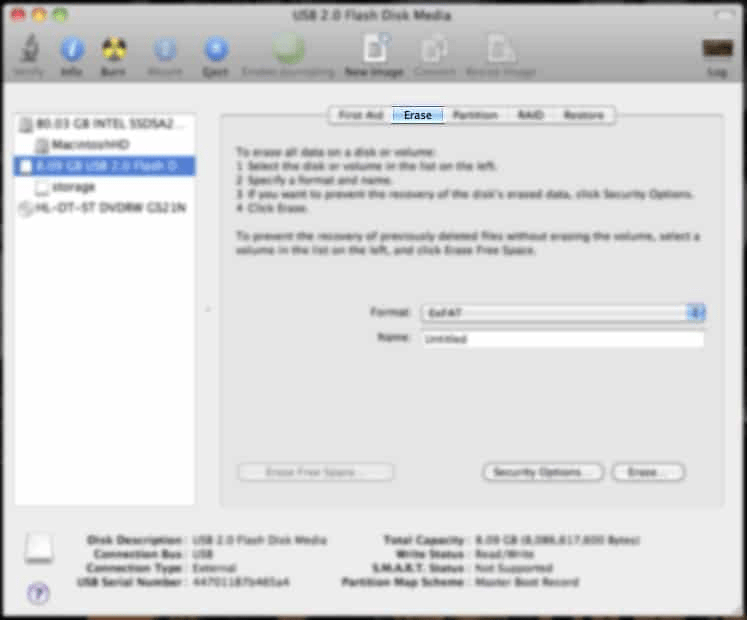Click the Name field containing Untitled

click(563, 339)
